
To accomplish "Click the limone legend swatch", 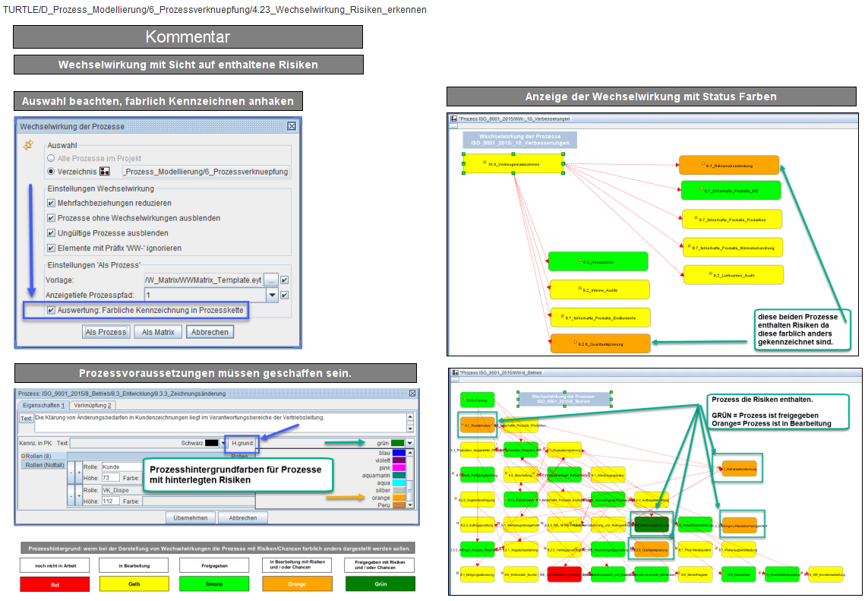I will coord(214,584).
